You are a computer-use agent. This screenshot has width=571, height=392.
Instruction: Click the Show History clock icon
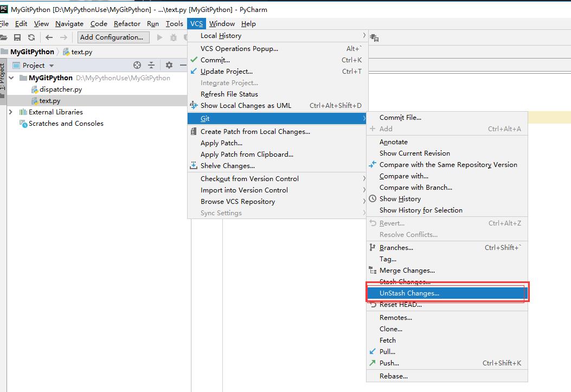point(373,199)
